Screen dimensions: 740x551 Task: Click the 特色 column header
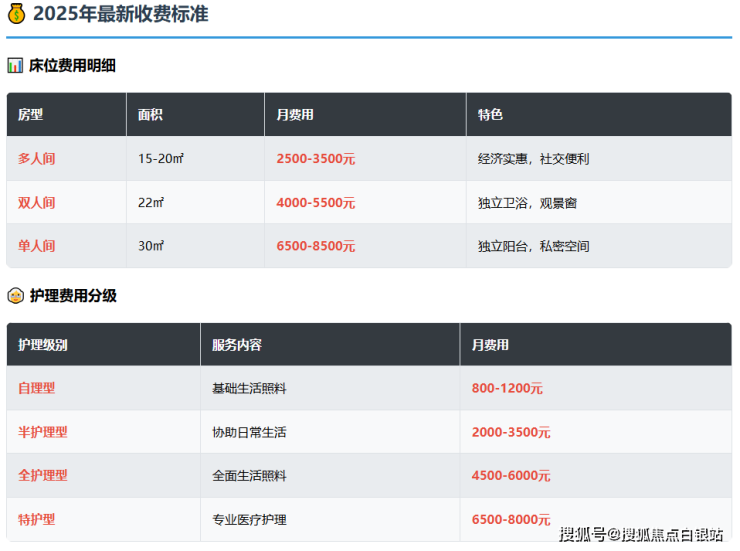pos(490,115)
